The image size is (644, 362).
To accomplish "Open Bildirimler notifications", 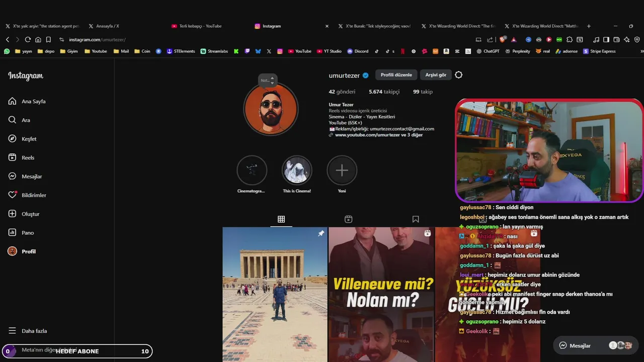I will 27,195.
